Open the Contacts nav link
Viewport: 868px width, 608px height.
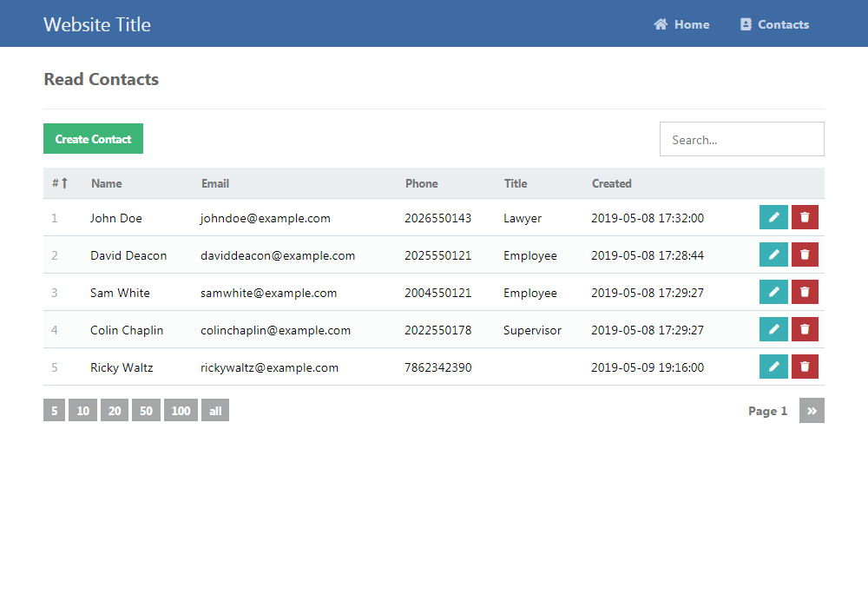click(774, 24)
